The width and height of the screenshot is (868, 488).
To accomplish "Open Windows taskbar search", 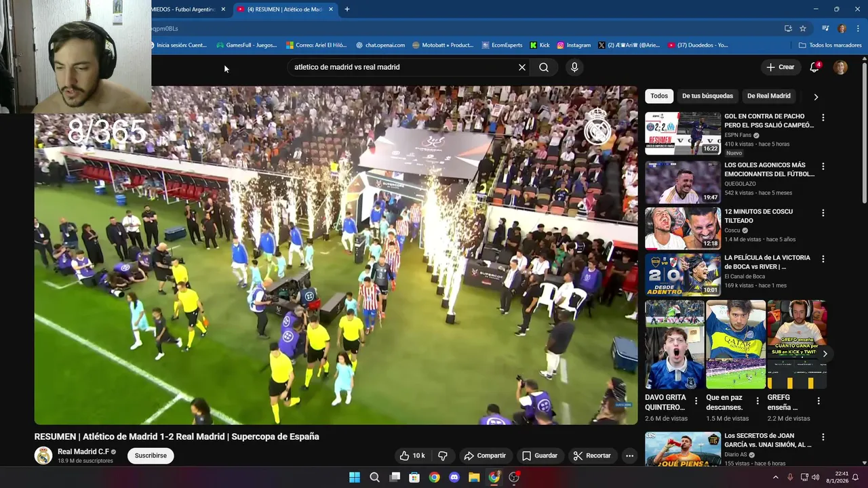I will click(x=374, y=477).
